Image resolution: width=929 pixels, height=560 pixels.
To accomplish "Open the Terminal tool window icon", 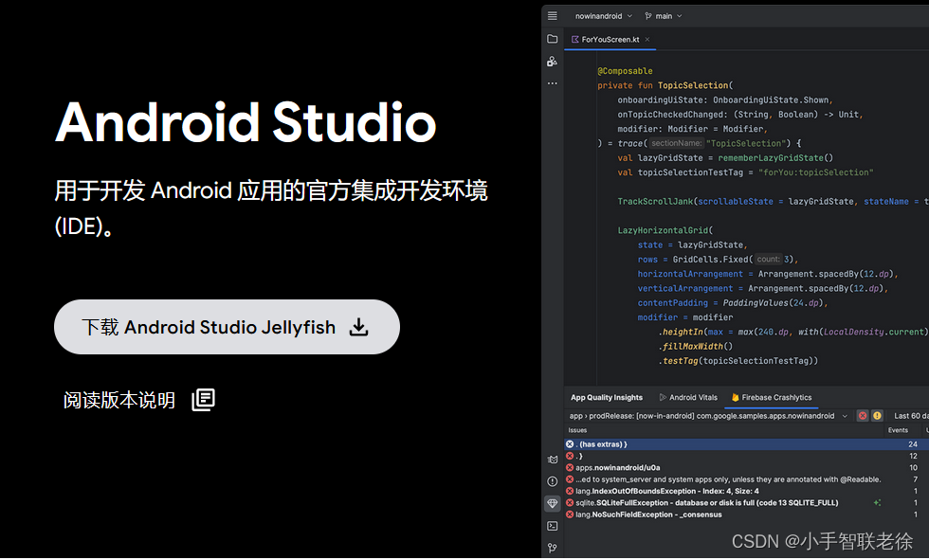I will click(x=552, y=526).
